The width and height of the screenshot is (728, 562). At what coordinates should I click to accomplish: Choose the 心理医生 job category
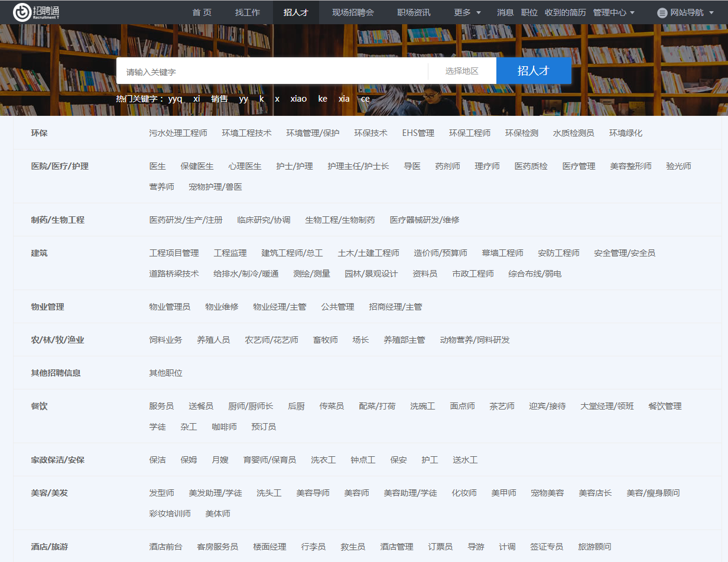point(245,166)
